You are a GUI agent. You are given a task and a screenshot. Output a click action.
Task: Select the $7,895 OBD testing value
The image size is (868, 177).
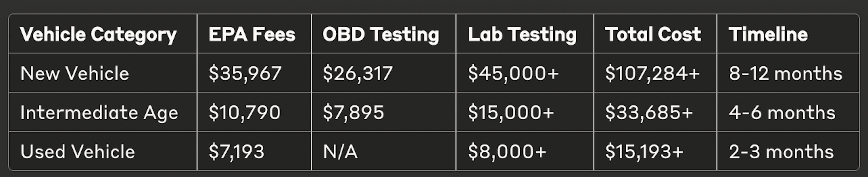click(353, 112)
